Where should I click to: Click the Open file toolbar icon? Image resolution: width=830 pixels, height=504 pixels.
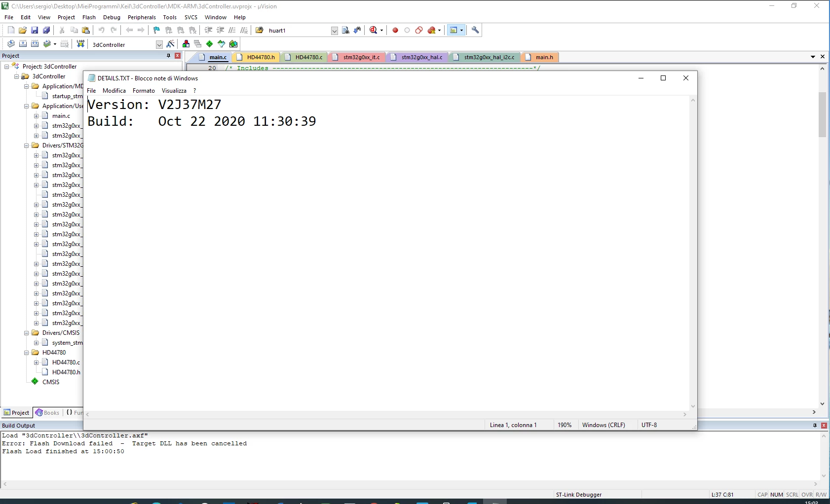click(x=23, y=30)
